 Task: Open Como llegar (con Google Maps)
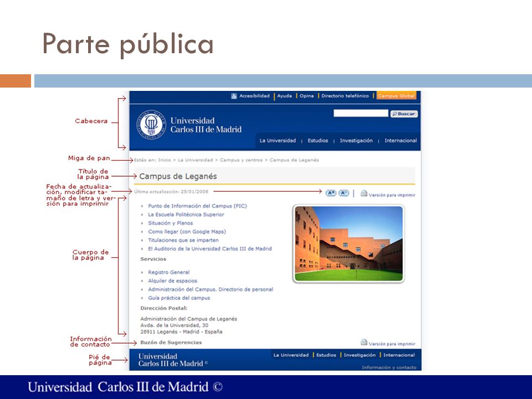coord(187,232)
